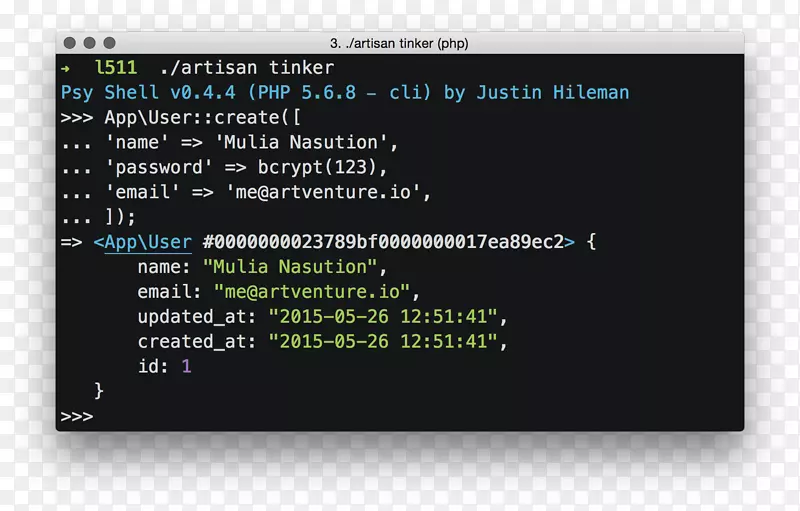Click the './artisan tinker' command text
800x511 pixels.
pyautogui.click(x=247, y=68)
